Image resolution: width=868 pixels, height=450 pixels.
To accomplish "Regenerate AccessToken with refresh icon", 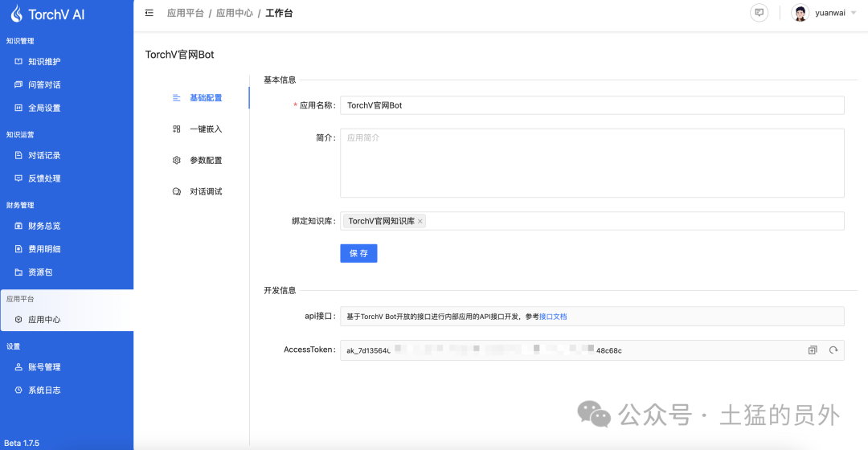I will (833, 350).
